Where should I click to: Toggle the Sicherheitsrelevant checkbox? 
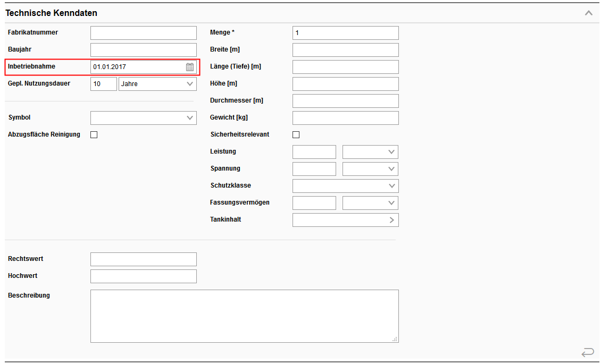[296, 135]
